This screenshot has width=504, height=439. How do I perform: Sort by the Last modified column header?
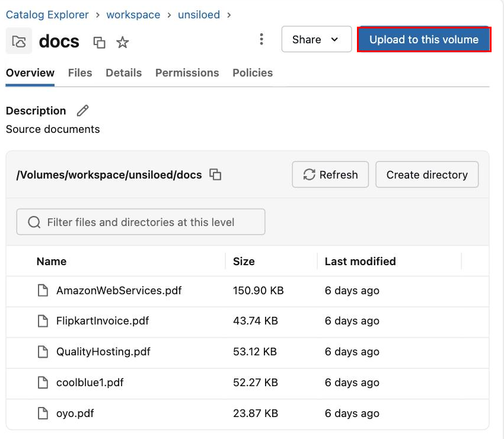point(360,262)
